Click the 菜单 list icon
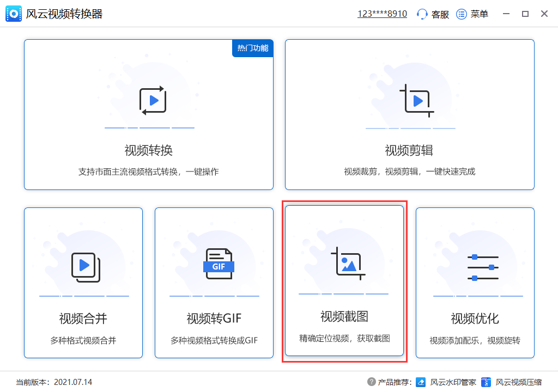Image resolution: width=558 pixels, height=392 pixels. [461, 14]
